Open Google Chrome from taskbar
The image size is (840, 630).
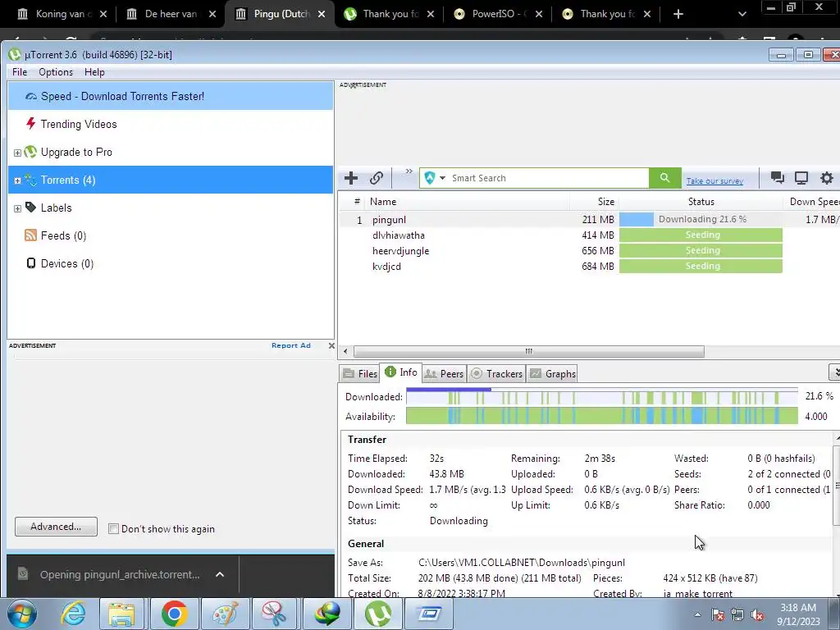point(174,614)
